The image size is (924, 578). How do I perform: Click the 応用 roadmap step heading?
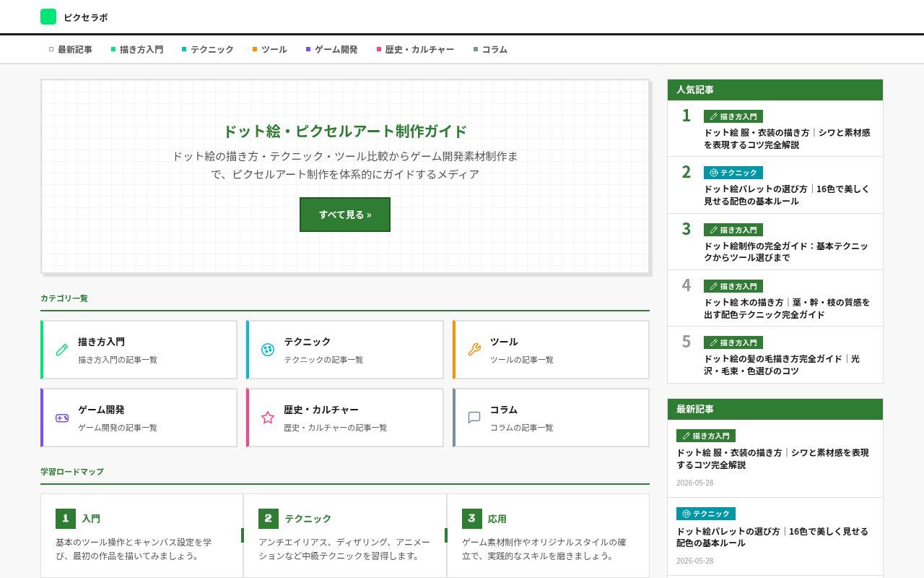point(497,519)
